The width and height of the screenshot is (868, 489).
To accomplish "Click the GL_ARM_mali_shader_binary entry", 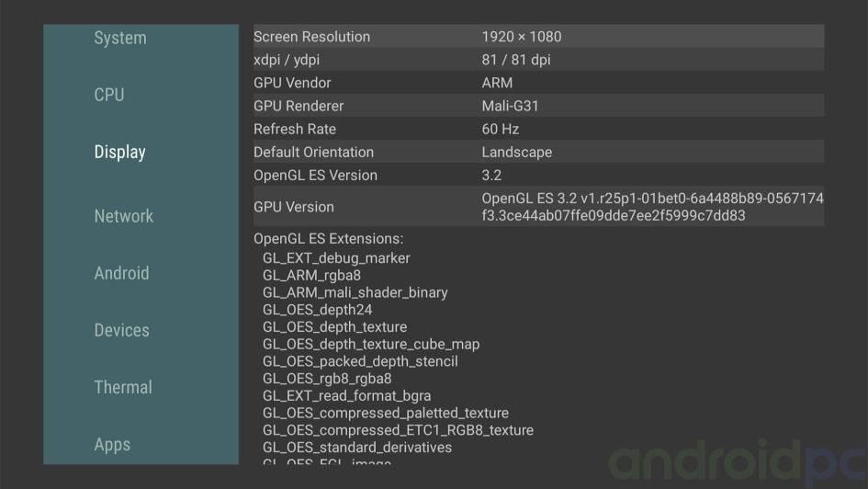I will (x=355, y=292).
